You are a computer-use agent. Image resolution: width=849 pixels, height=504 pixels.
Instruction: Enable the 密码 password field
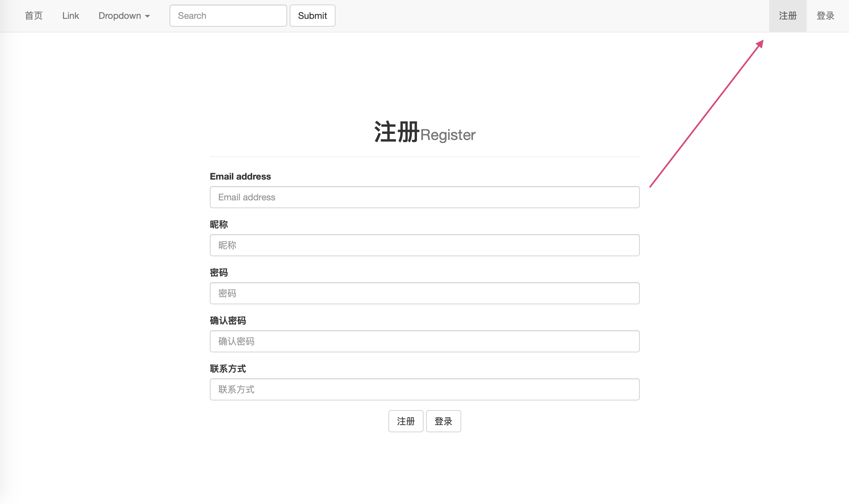click(x=425, y=293)
